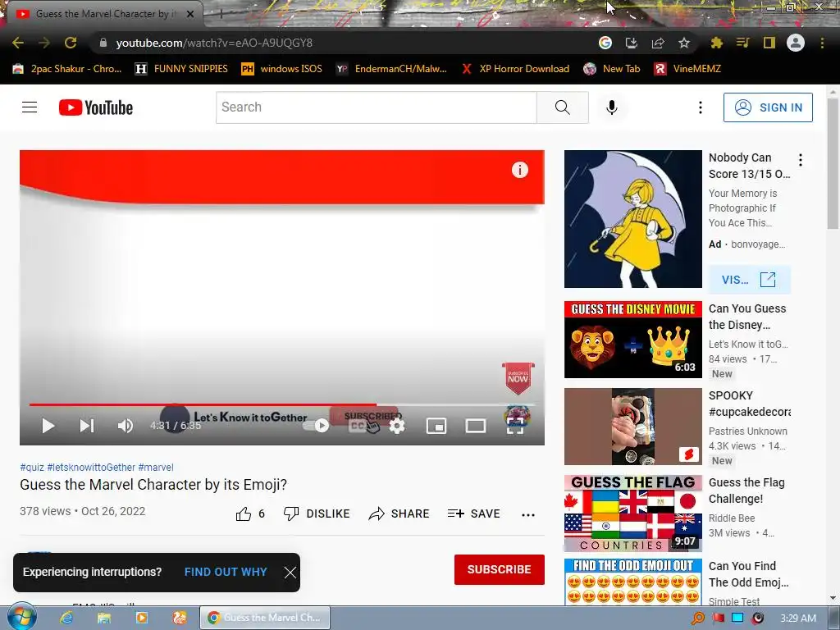Screen dimensions: 840x630
Task: Open more actions ellipsis under video
Action: pyautogui.click(x=528, y=515)
